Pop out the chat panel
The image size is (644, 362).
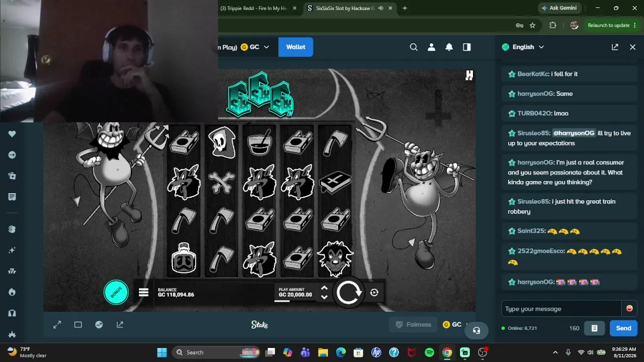615,47
